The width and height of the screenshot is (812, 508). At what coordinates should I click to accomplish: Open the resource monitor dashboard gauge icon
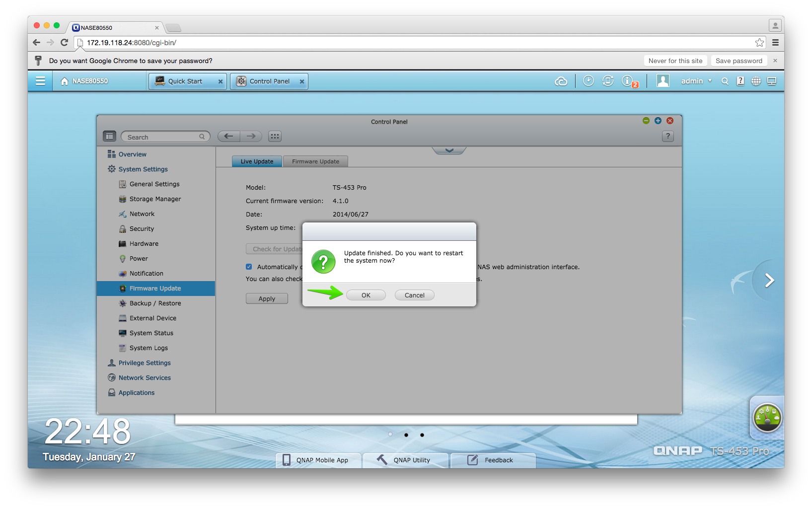point(767,417)
